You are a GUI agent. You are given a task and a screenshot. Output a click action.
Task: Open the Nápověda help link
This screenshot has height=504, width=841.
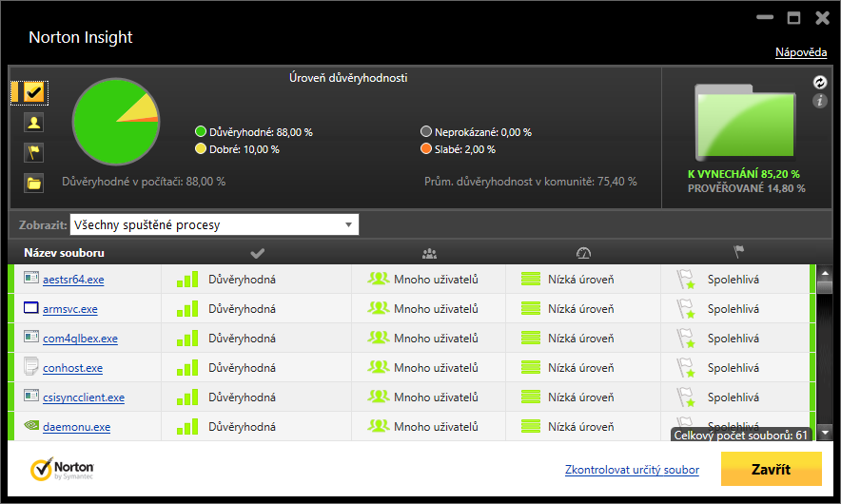[x=801, y=52]
